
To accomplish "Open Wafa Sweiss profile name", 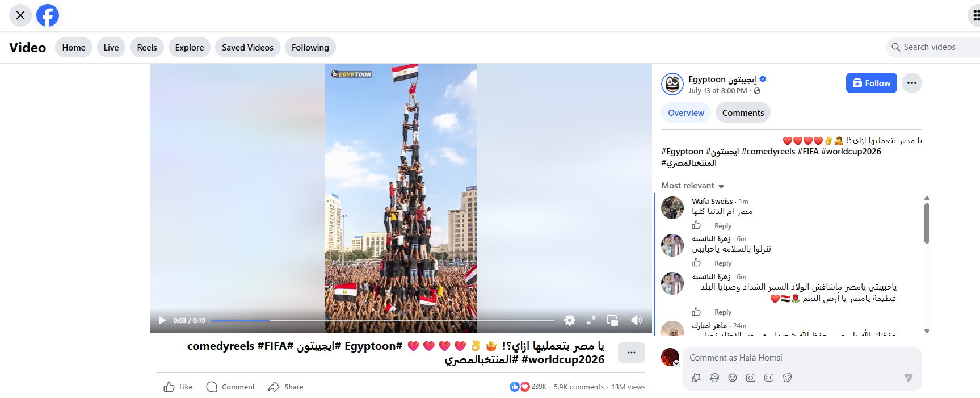I will point(712,201).
